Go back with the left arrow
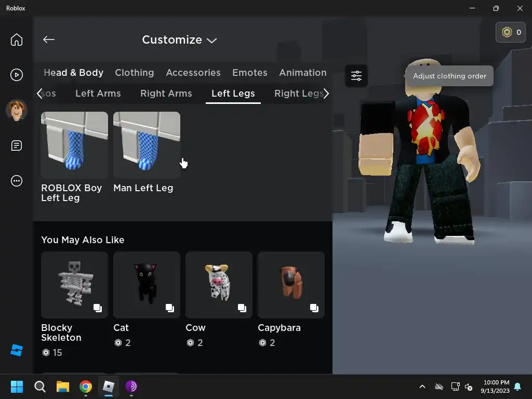 click(x=48, y=39)
